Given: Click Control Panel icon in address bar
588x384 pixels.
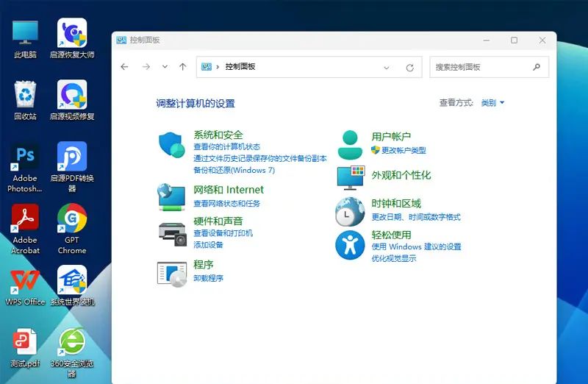Looking at the screenshot, I should (x=207, y=67).
